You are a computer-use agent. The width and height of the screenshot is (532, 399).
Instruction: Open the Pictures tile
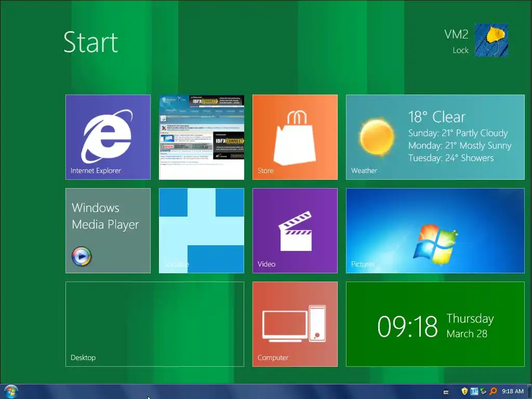pos(435,231)
